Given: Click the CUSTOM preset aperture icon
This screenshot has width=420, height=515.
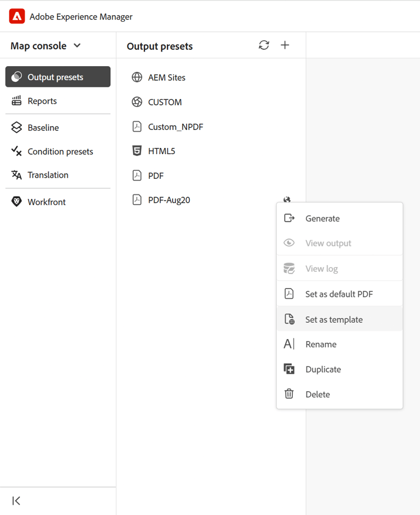Looking at the screenshot, I should pyautogui.click(x=137, y=102).
